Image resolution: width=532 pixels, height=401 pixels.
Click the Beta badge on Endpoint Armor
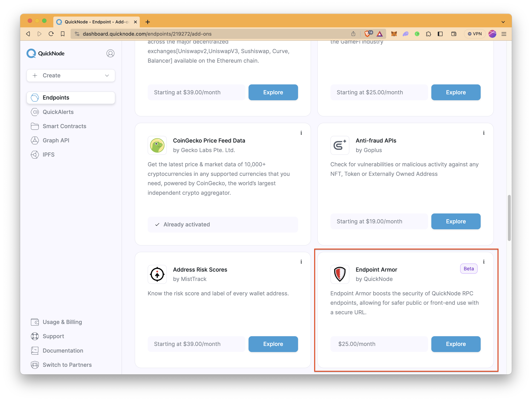click(x=469, y=269)
